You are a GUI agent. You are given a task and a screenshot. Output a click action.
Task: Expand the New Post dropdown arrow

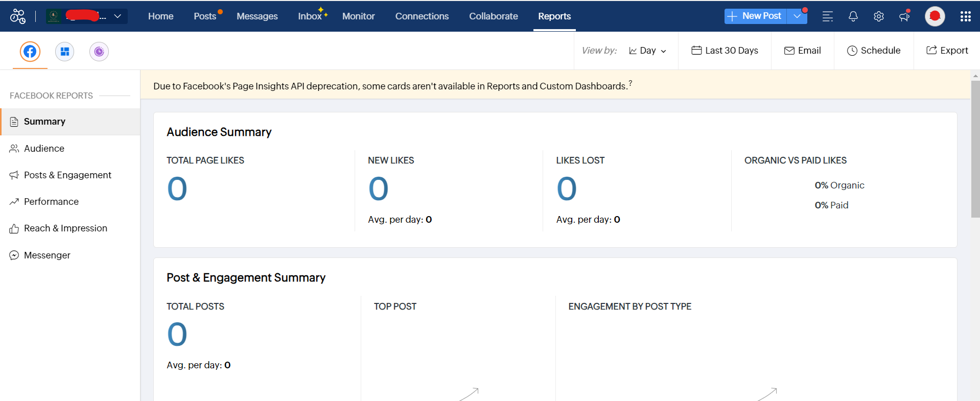pyautogui.click(x=797, y=16)
